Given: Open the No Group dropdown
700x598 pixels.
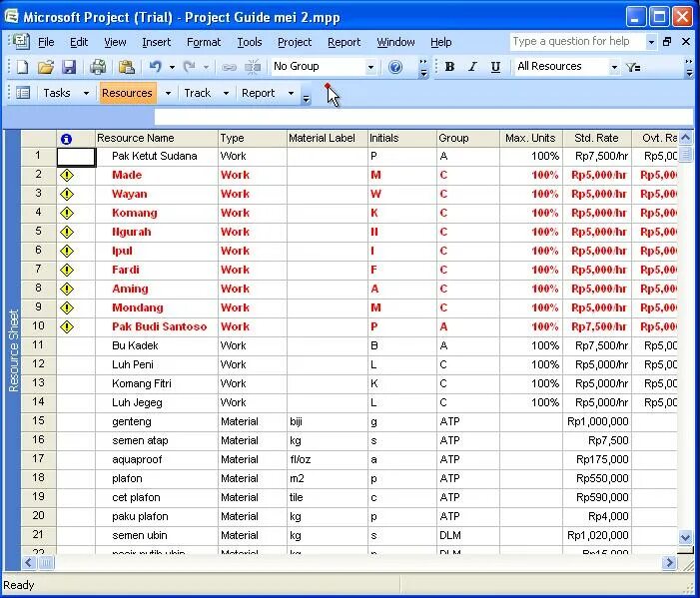Looking at the screenshot, I should click(370, 67).
